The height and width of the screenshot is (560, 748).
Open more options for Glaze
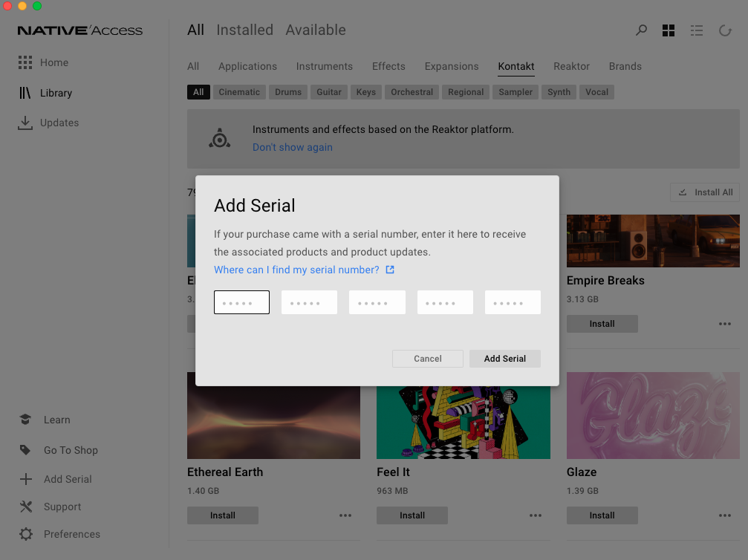point(725,515)
